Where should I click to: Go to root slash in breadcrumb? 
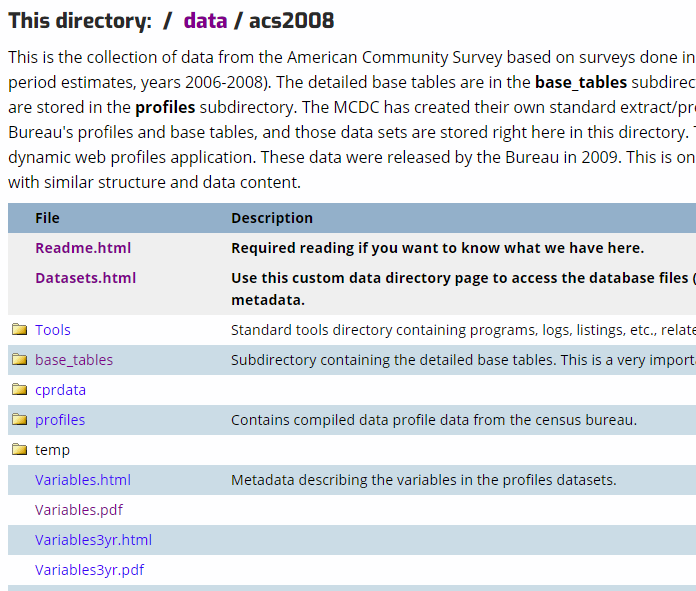pos(168,20)
